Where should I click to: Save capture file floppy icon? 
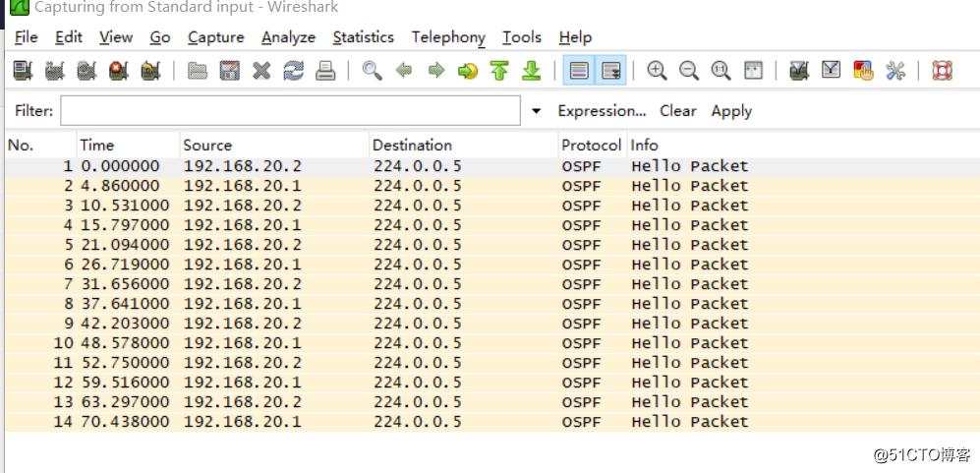click(230, 71)
